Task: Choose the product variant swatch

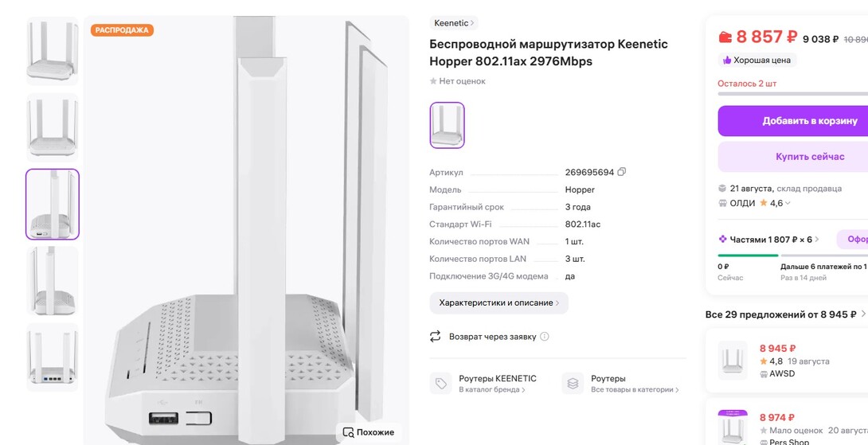Action: (447, 125)
